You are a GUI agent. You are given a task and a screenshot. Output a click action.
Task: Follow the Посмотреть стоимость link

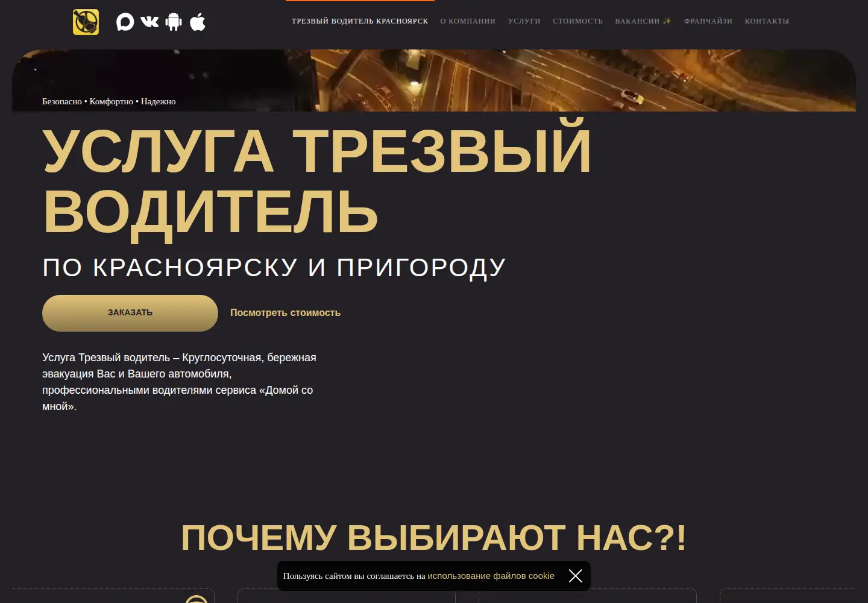[x=285, y=313]
